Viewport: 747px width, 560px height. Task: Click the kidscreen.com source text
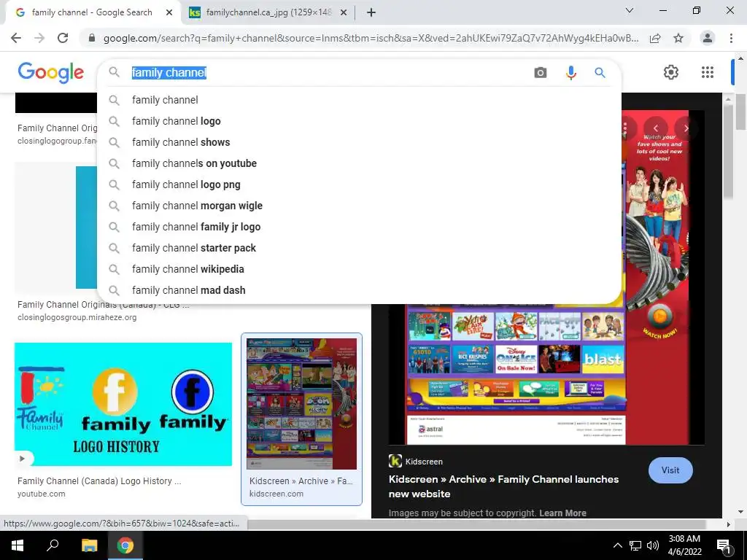click(276, 494)
